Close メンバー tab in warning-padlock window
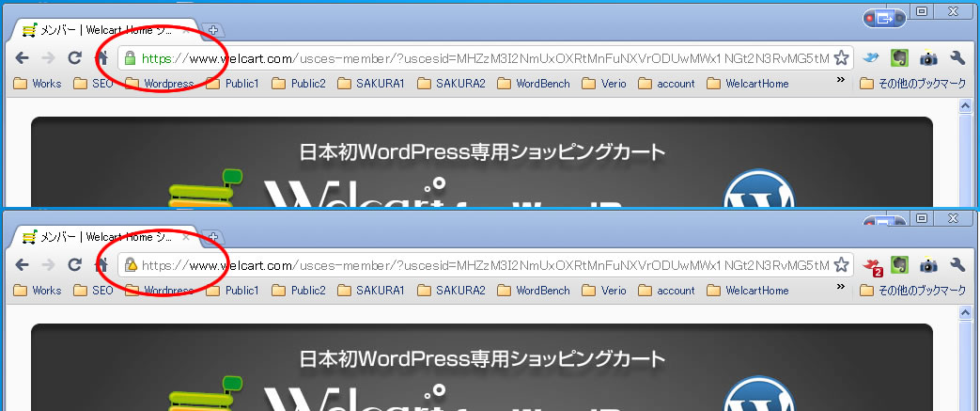This screenshot has width=980, height=411. [x=186, y=237]
